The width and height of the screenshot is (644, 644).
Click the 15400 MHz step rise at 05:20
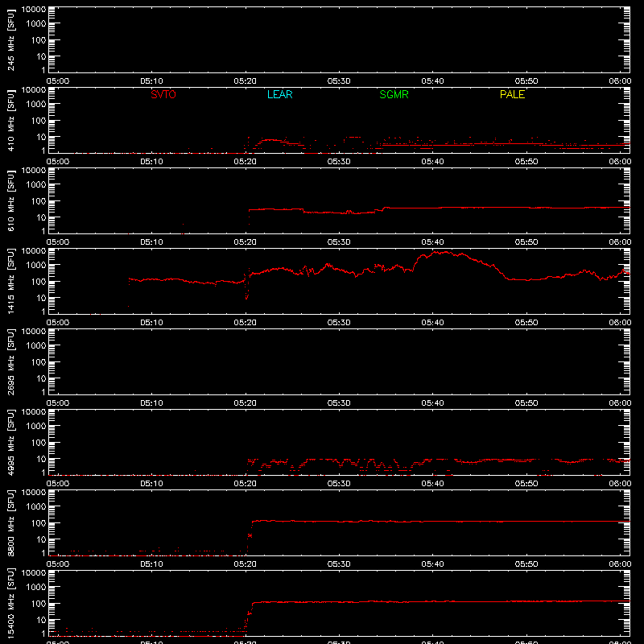[x=249, y=614]
